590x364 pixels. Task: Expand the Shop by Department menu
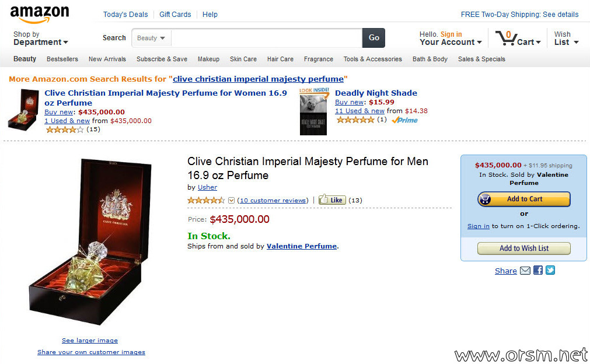[x=41, y=38]
